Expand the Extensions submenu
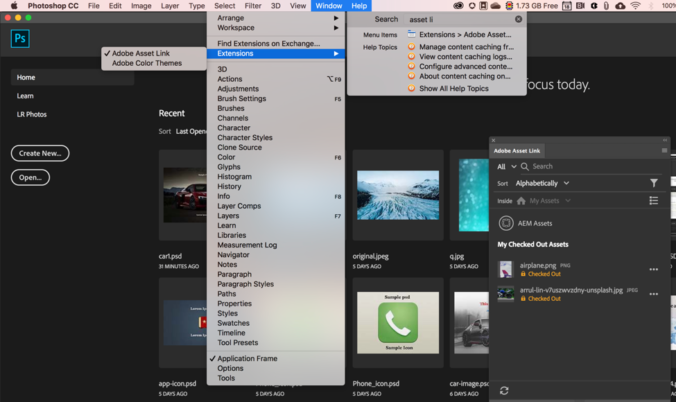 coord(276,53)
